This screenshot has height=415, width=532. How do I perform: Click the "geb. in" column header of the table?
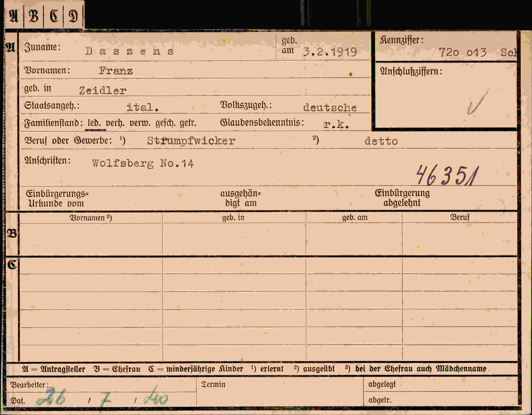(233, 217)
